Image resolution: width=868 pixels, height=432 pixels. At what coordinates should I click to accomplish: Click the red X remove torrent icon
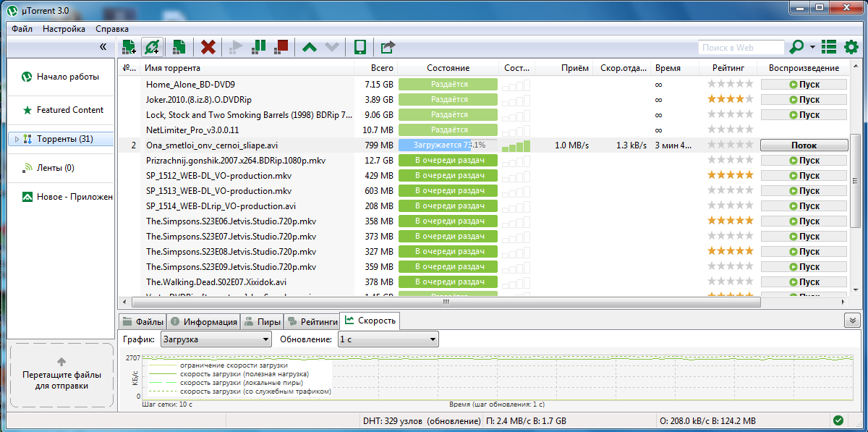[208, 47]
